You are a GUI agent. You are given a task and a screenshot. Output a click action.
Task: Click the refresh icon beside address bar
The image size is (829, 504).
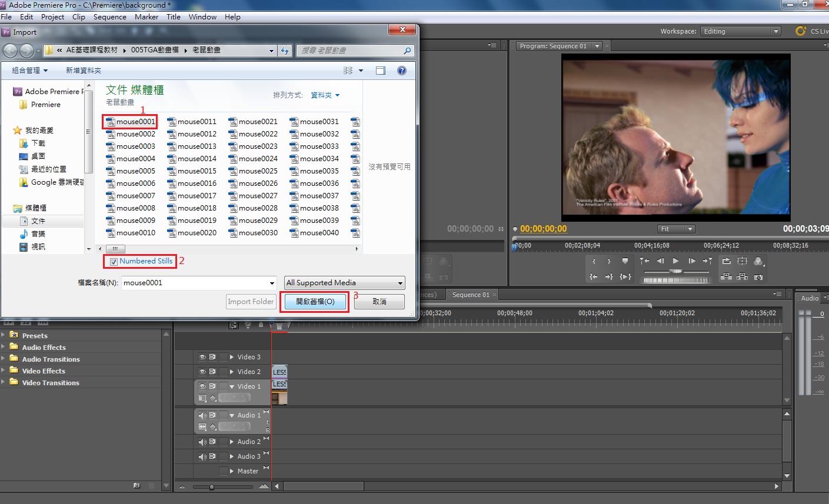pos(285,51)
